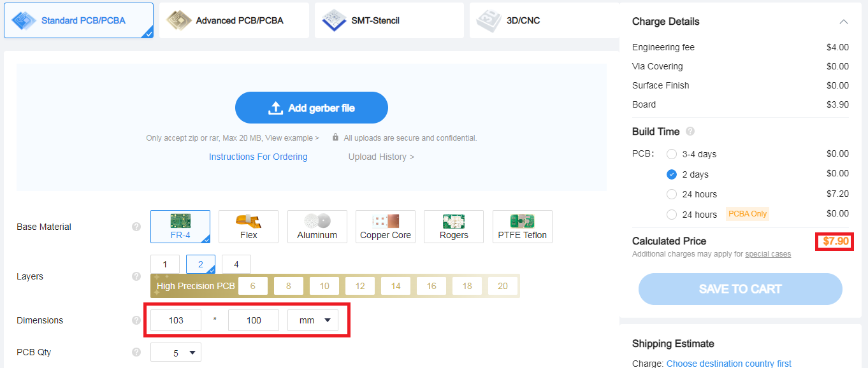
Task: Click the Base Material help question mark
Action: [x=136, y=227]
